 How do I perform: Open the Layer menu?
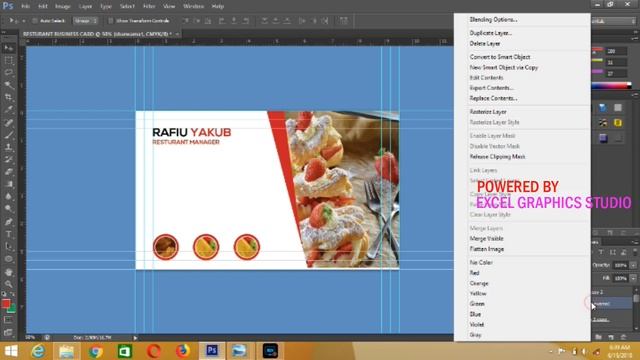click(85, 6)
